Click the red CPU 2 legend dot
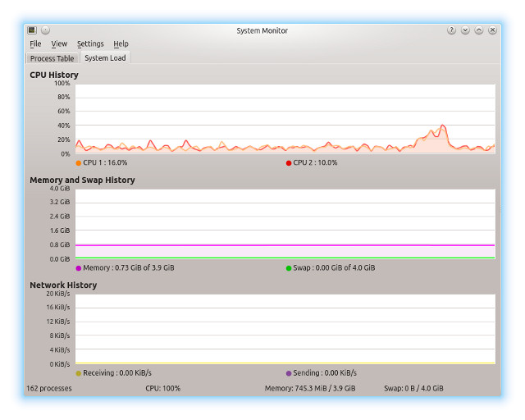This screenshot has width=525, height=420. 289,163
